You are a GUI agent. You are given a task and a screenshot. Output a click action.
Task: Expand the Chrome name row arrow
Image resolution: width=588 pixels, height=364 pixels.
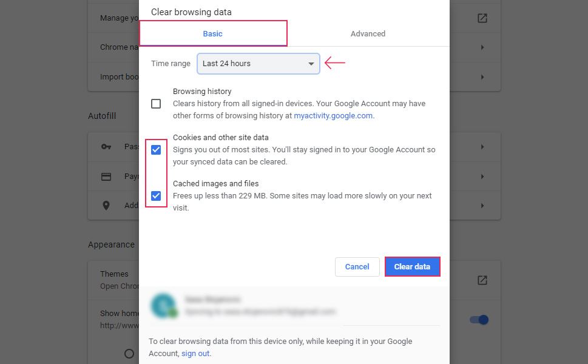click(482, 47)
